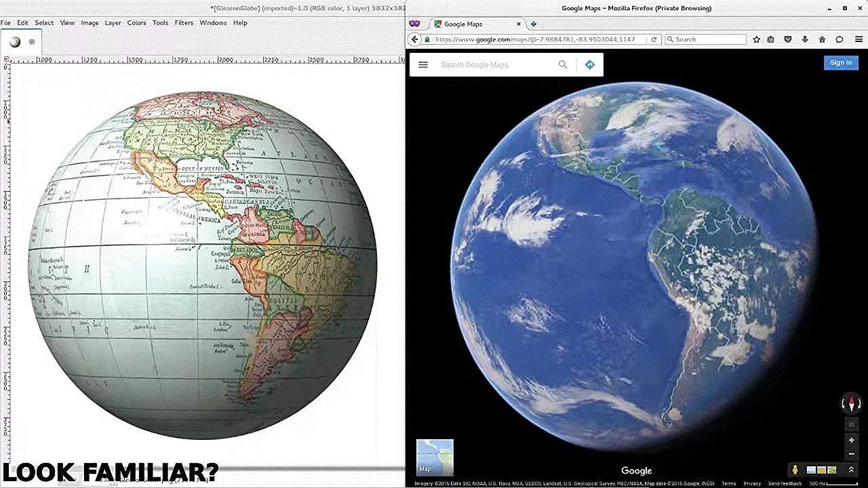Toggle the bookmark star in the address bar
The height and width of the screenshot is (488, 868).
coord(757,39)
